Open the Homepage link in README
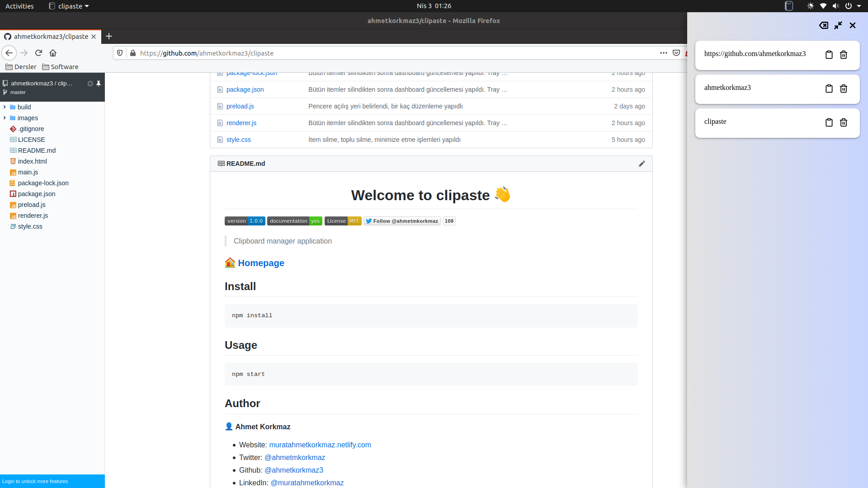The height and width of the screenshot is (488, 868). (x=261, y=263)
